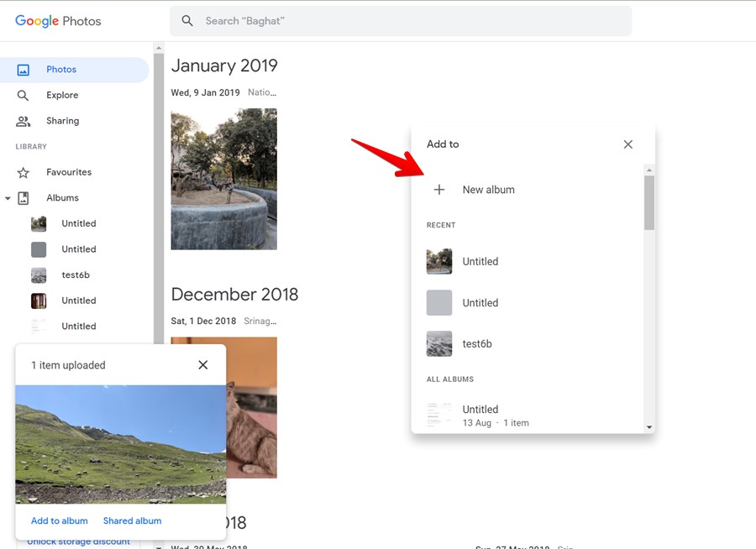Click the plus icon next to New album

click(x=439, y=190)
